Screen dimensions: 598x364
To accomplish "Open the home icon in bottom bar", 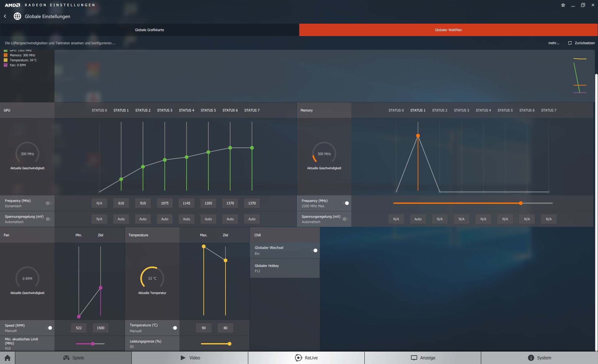I will pos(7,358).
